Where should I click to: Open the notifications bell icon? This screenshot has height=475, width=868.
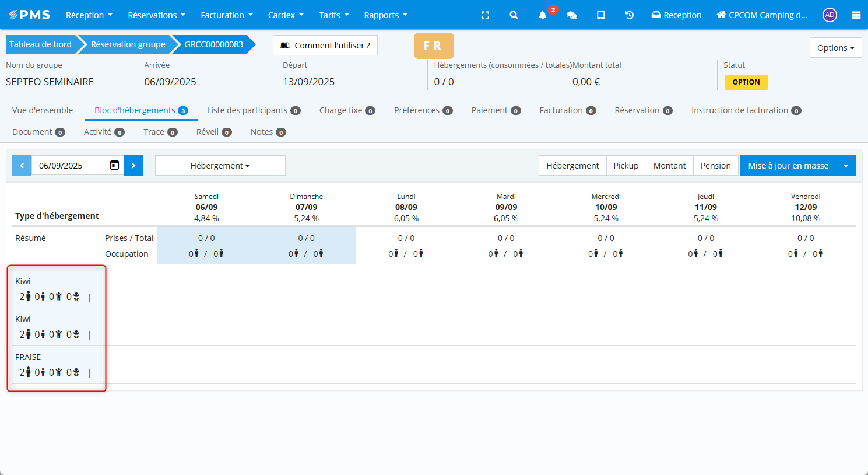pyautogui.click(x=543, y=15)
